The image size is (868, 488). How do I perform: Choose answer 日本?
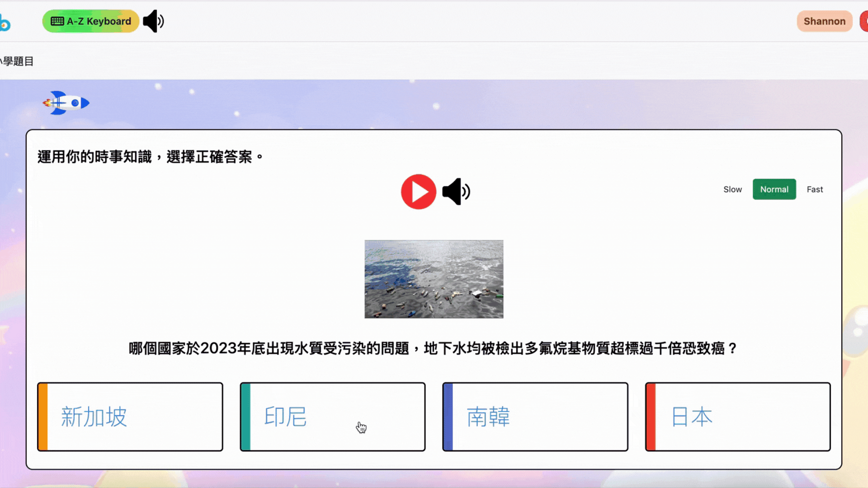click(x=738, y=417)
